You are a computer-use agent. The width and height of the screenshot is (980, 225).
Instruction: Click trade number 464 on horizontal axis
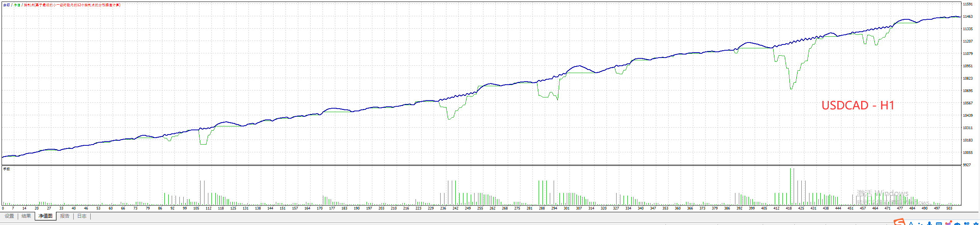(875, 208)
